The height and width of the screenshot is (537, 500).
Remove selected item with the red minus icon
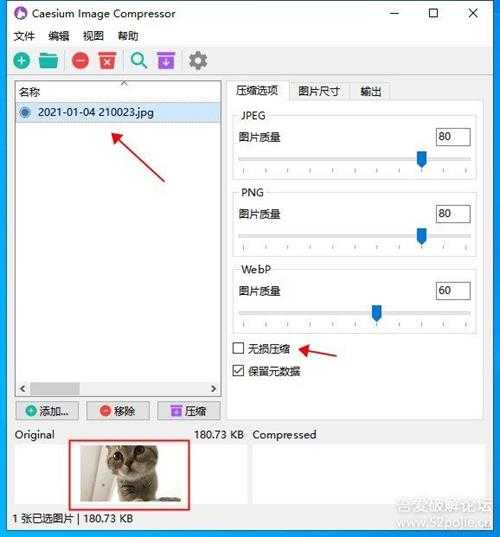coord(80,61)
